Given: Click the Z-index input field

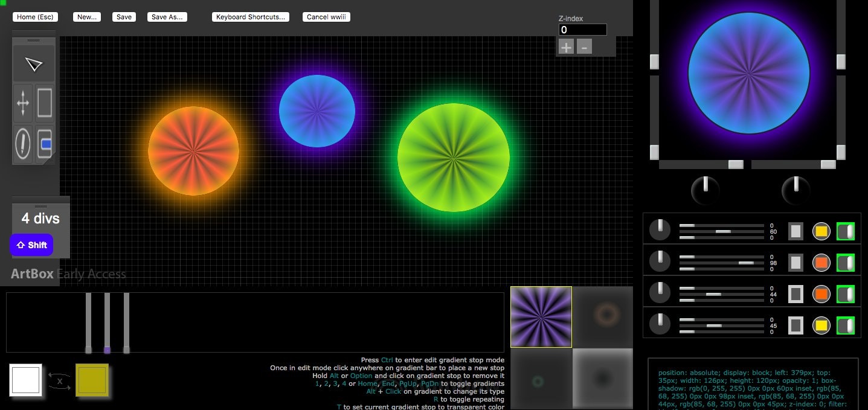Looking at the screenshot, I should click(x=582, y=30).
